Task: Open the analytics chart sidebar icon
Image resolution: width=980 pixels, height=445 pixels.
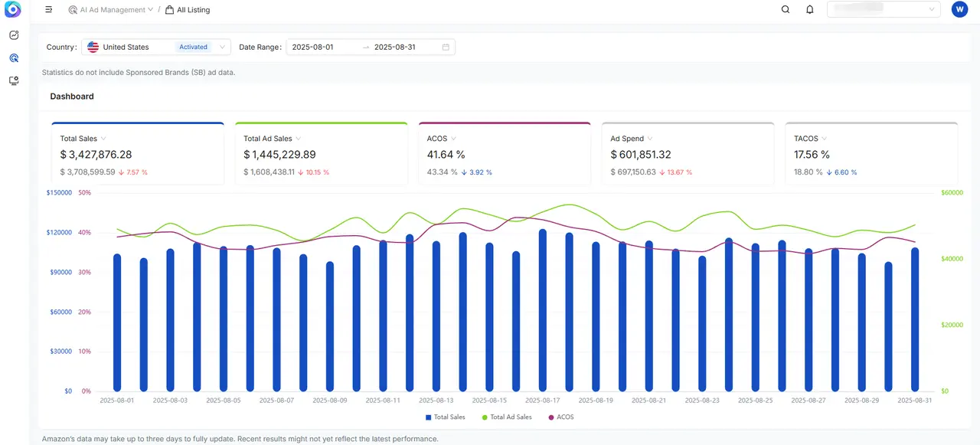Action: (x=14, y=35)
